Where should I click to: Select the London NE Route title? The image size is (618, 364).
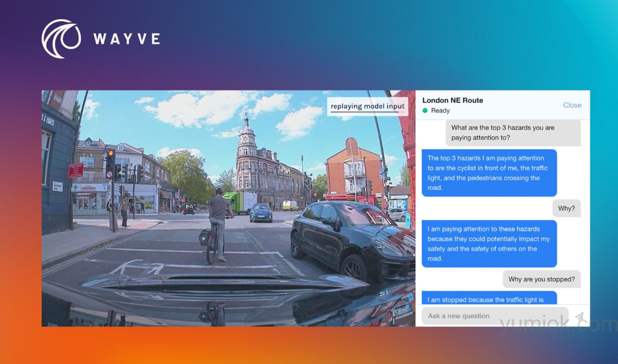[452, 101]
